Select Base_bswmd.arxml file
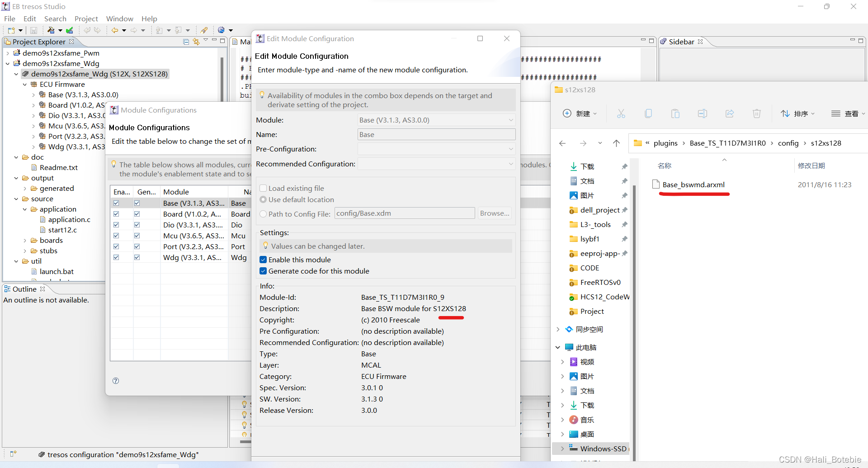This screenshot has width=868, height=468. [x=693, y=184]
